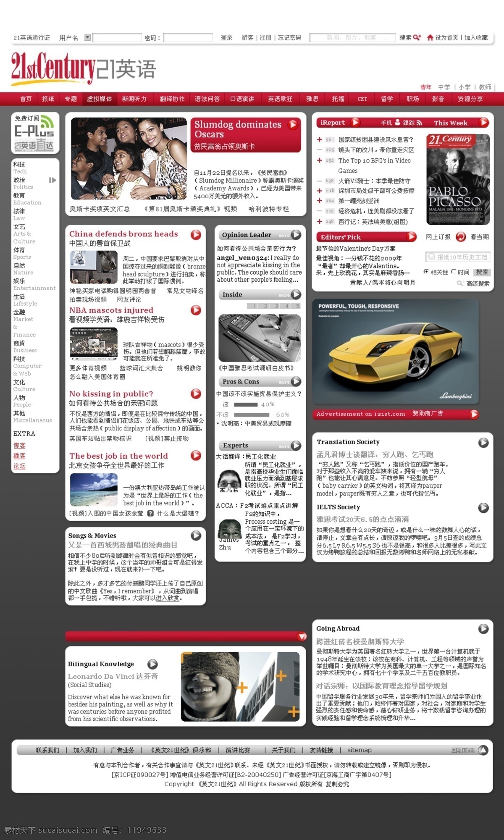Collapse the iReport item 镜头下的汶川
The image size is (504, 840).
pos(320,150)
